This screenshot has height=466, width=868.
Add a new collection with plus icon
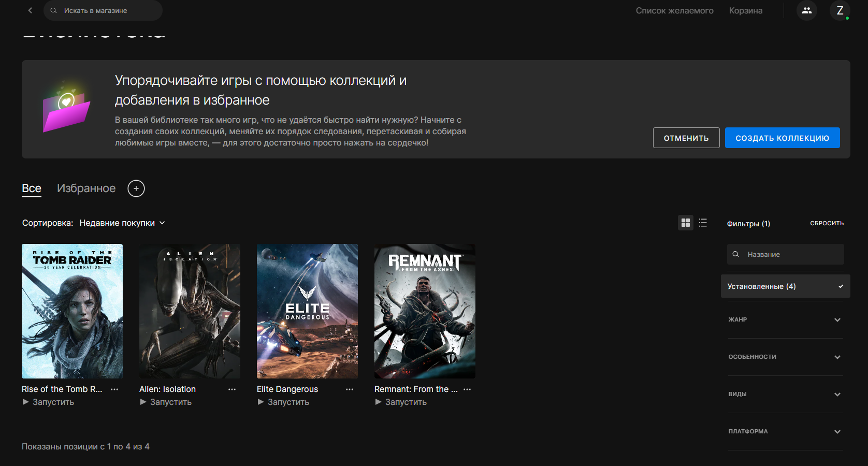(x=136, y=188)
